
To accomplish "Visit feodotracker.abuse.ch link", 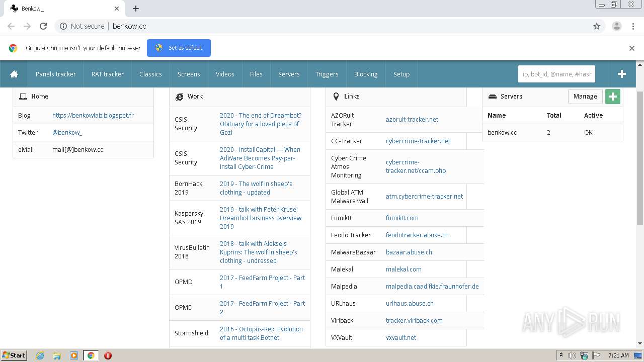I will [x=417, y=235].
